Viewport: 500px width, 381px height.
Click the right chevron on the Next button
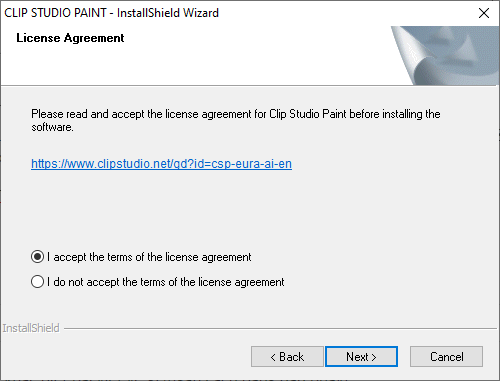pos(374,357)
